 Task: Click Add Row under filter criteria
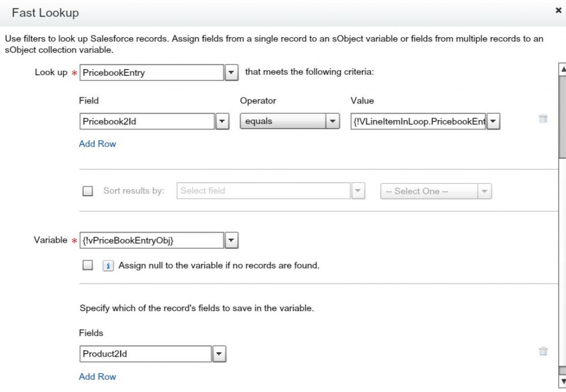(x=97, y=144)
